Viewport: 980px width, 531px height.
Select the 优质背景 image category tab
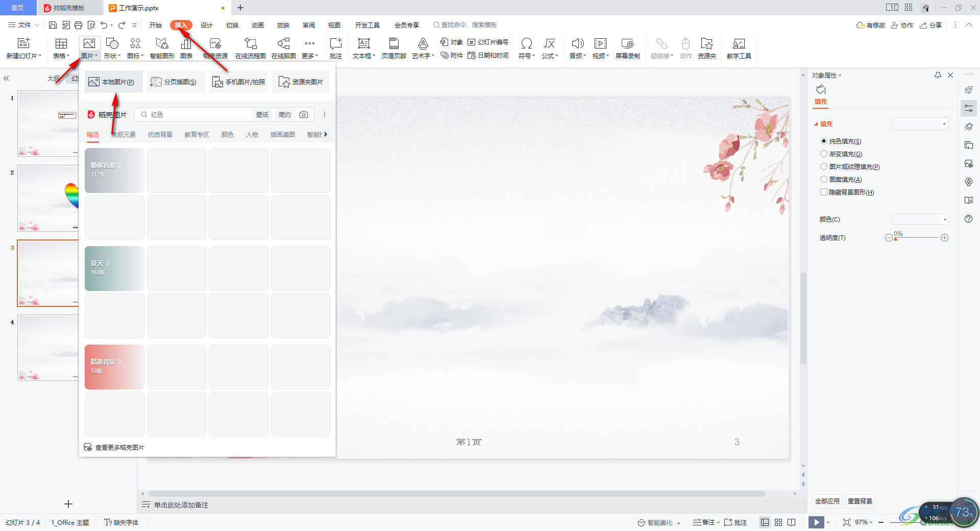(160, 135)
